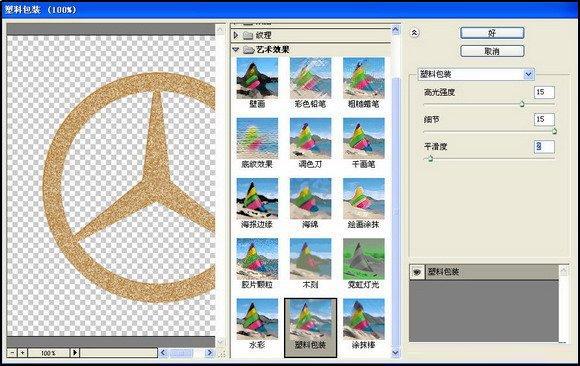Click the 平滑度 slider handle
This screenshot has width=580, height=366.
431,158
